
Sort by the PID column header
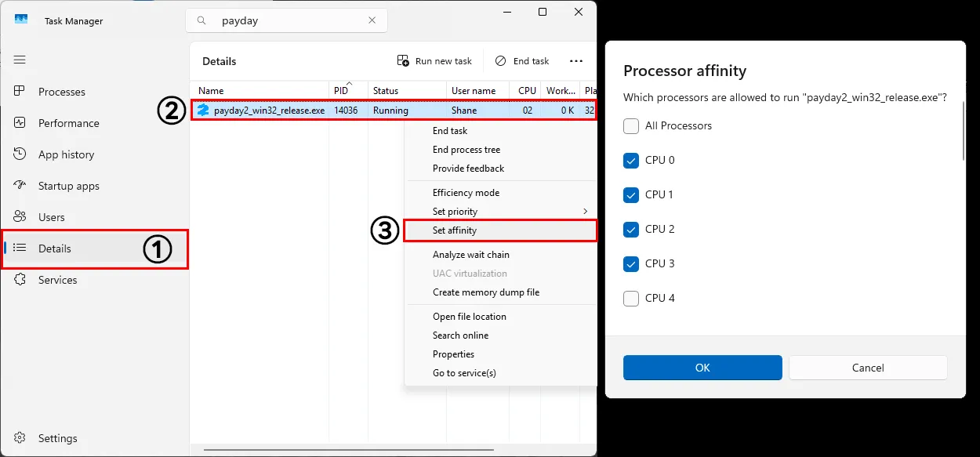(x=342, y=91)
